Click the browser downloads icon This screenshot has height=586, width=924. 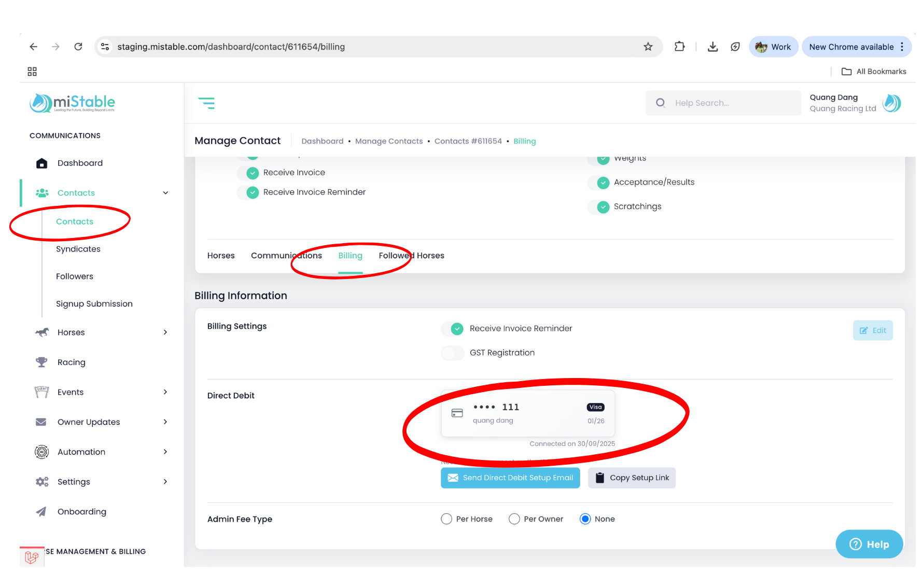[x=712, y=47]
